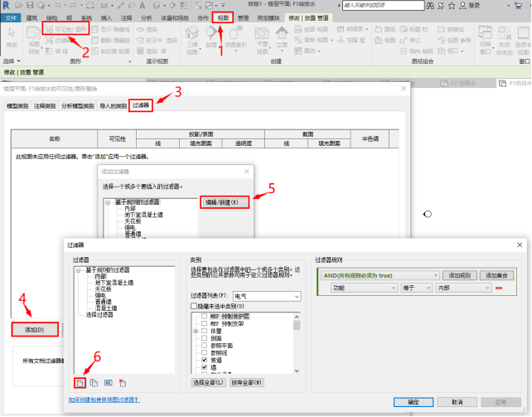Click the 切换窗口 switch windows tool

tap(486, 40)
